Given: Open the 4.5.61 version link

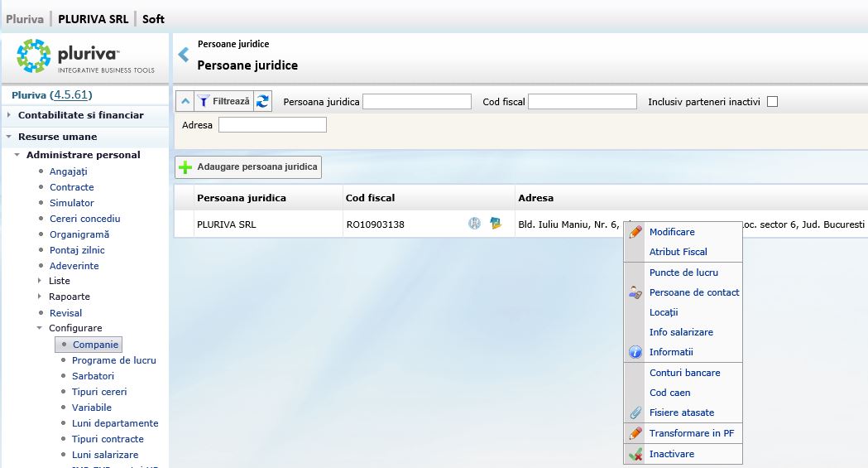Looking at the screenshot, I should click(72, 94).
